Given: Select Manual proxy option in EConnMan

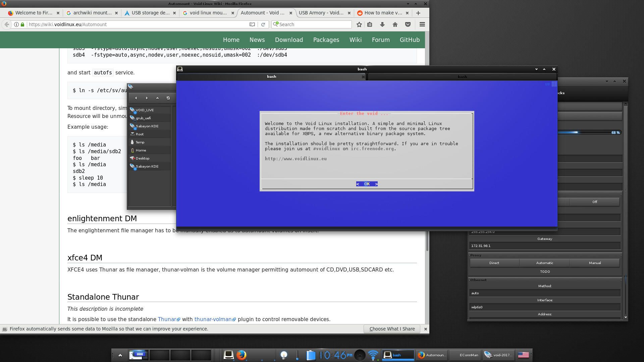Looking at the screenshot, I should click(595, 263).
